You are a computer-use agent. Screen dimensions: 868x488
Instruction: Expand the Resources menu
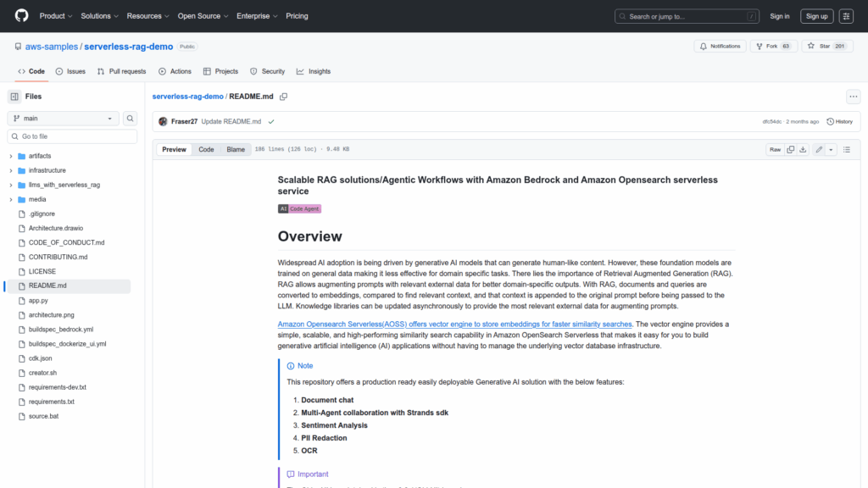click(x=147, y=16)
